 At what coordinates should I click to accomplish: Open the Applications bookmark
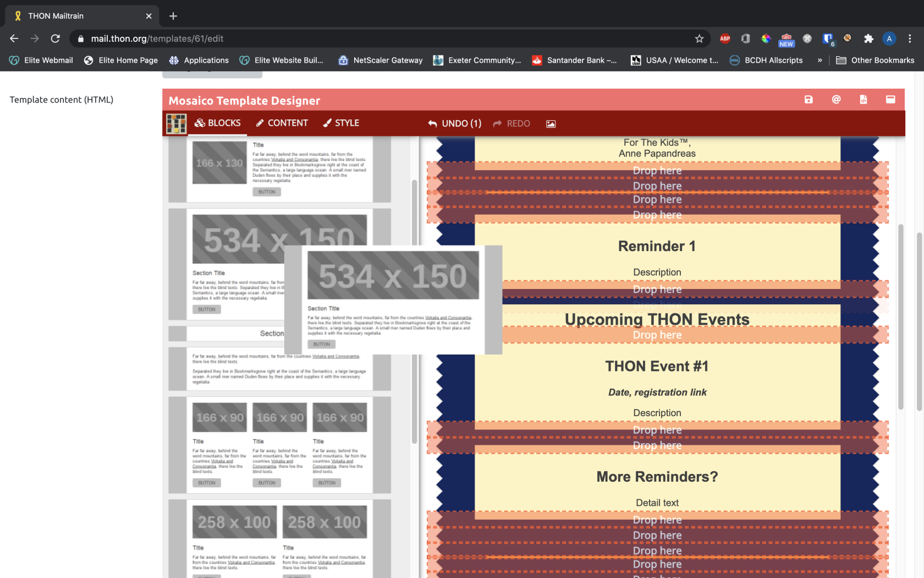coord(199,61)
